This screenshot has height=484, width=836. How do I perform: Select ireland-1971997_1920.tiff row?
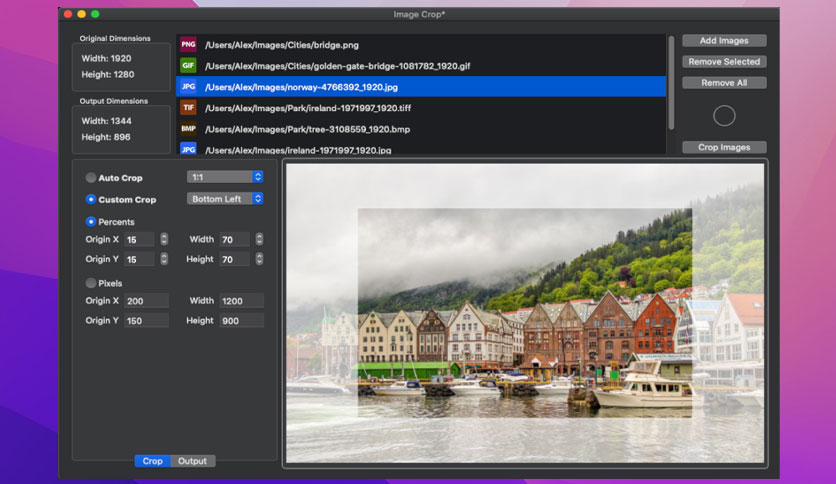click(x=421, y=108)
